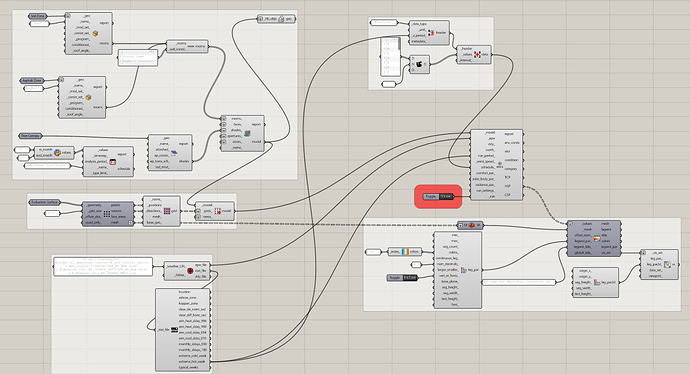Click the black duplicate-data component icon
Image resolution: width=690 pixels, height=374 pixels.
pos(419,64)
